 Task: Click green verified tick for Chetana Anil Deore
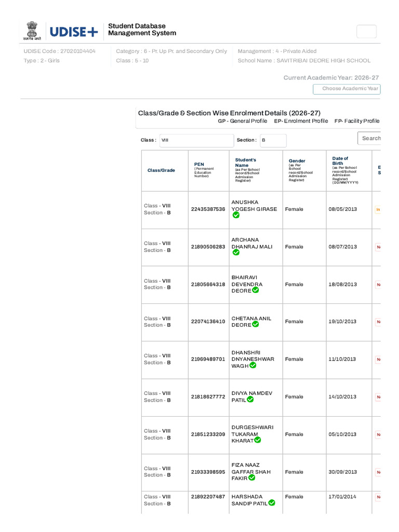256,324
